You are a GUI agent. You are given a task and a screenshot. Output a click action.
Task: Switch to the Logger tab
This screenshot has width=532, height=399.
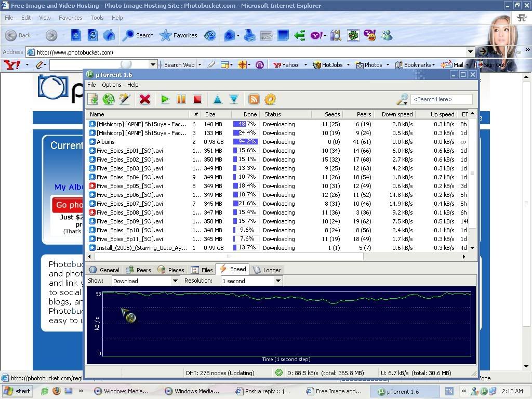(267, 270)
